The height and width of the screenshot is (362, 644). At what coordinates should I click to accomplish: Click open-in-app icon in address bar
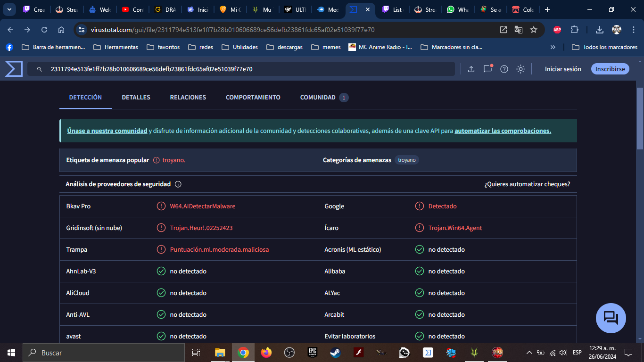504,30
